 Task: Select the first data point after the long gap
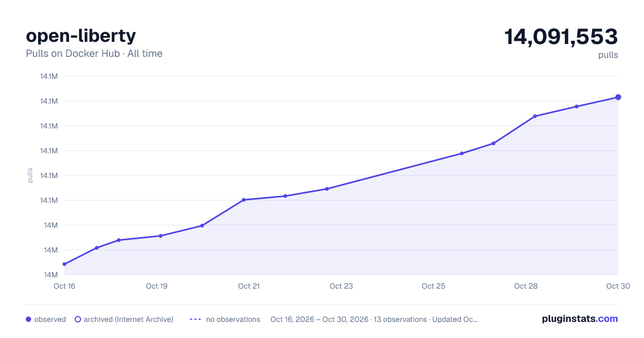click(462, 153)
